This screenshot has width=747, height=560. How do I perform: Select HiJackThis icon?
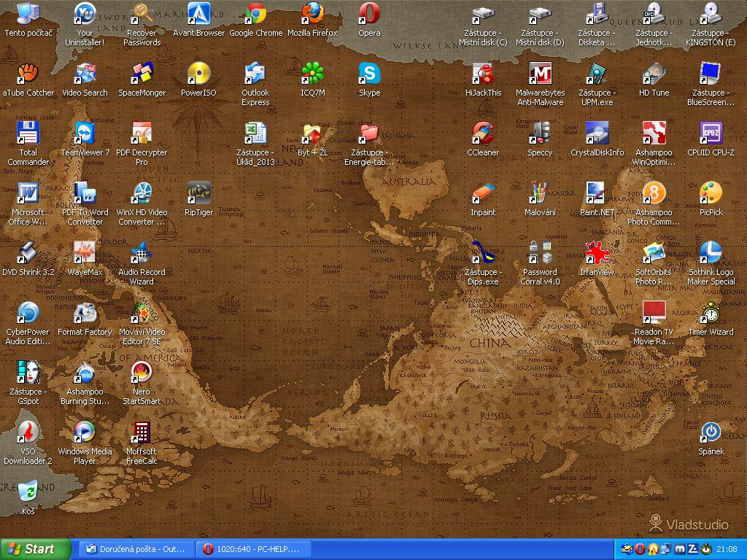[483, 74]
